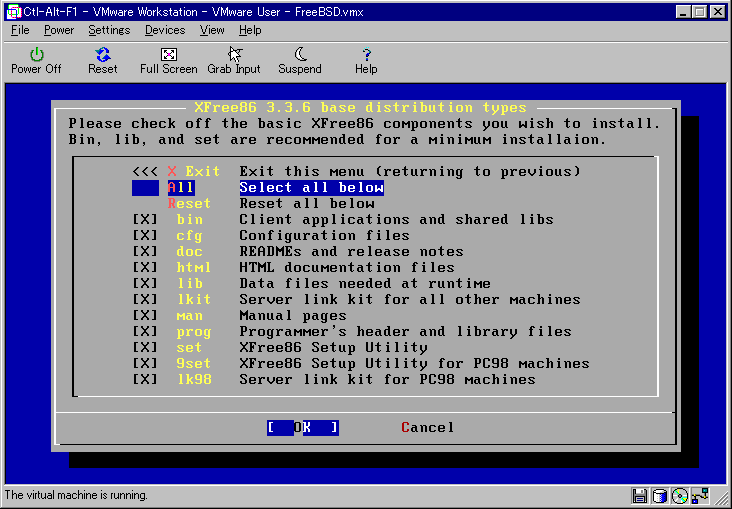Toggle the doc checkbox
Viewport: 732px width, 509px height.
(145, 251)
